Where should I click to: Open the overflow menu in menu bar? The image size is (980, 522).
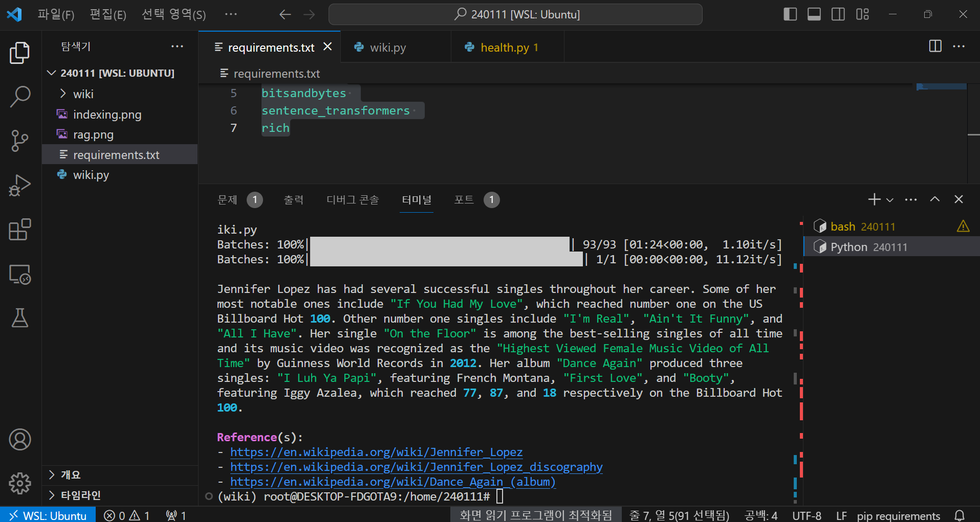coord(231,14)
